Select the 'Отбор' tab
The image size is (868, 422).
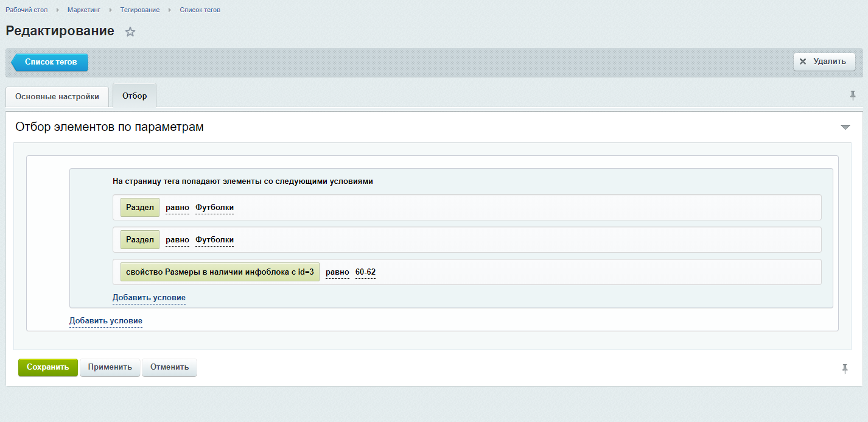135,96
